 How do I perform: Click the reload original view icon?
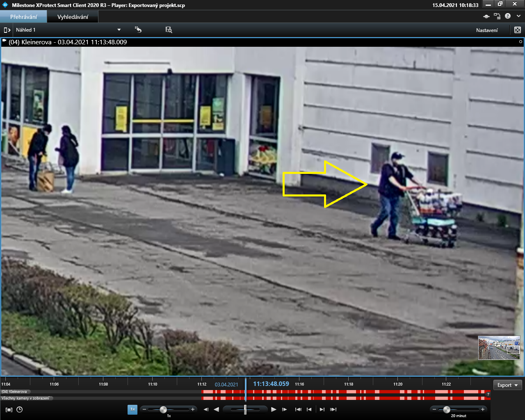point(138,30)
